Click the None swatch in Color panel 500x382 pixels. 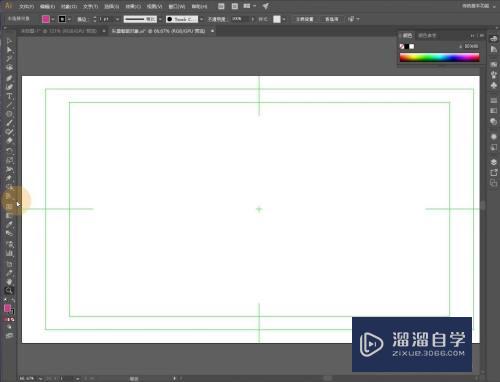402,46
